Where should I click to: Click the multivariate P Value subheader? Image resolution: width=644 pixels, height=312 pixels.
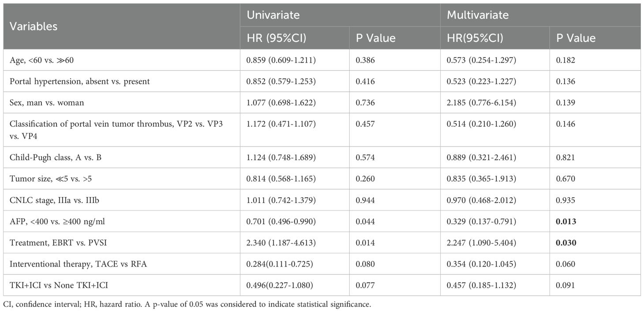pyautogui.click(x=576, y=38)
